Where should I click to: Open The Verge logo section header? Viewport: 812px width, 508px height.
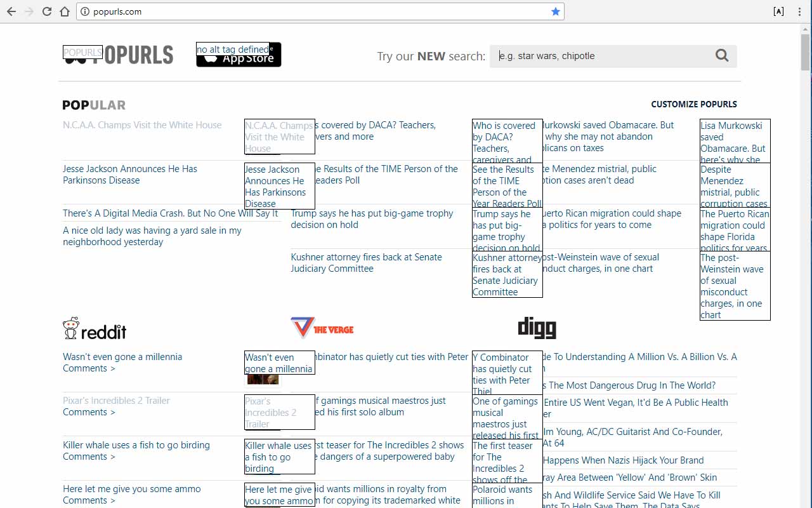tap(322, 328)
